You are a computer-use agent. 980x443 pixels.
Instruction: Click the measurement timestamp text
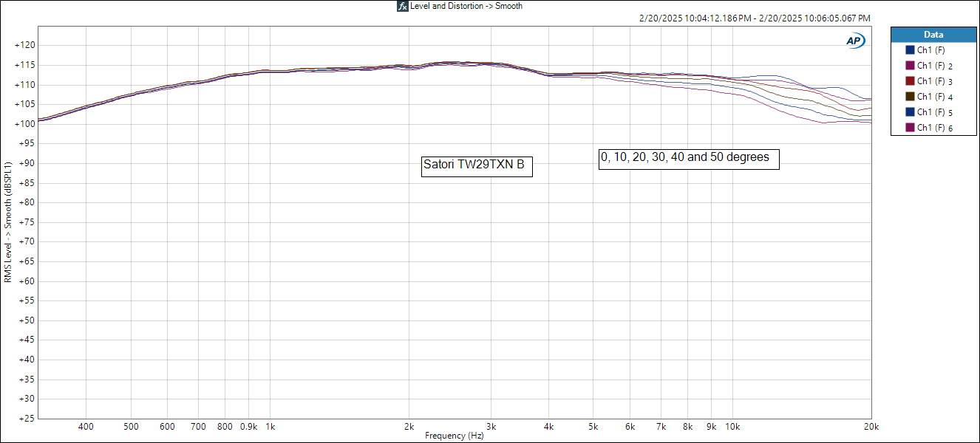(755, 18)
